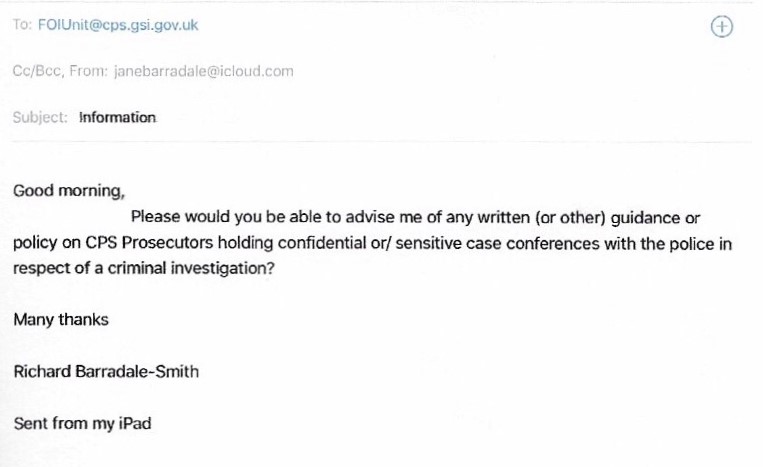The height and width of the screenshot is (467, 763).
Task: Click the word 'guidance' in the body
Action: 641,216
